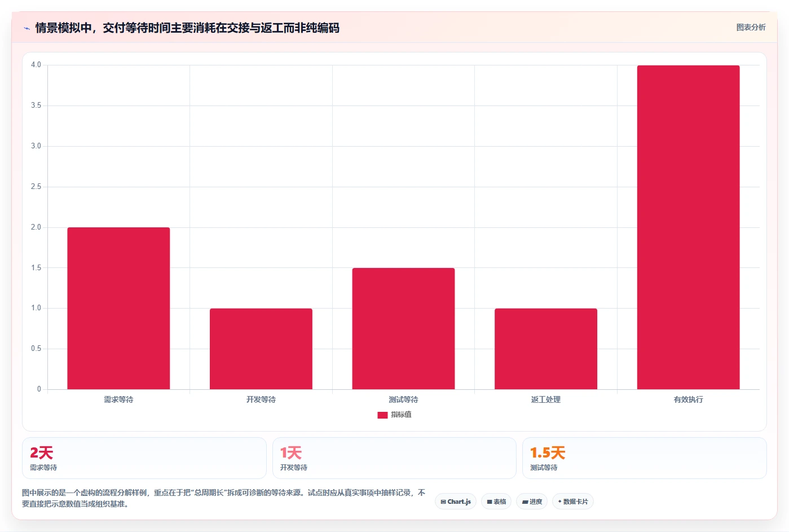Open the 1天 开发等待 data card

pyautogui.click(x=394, y=458)
